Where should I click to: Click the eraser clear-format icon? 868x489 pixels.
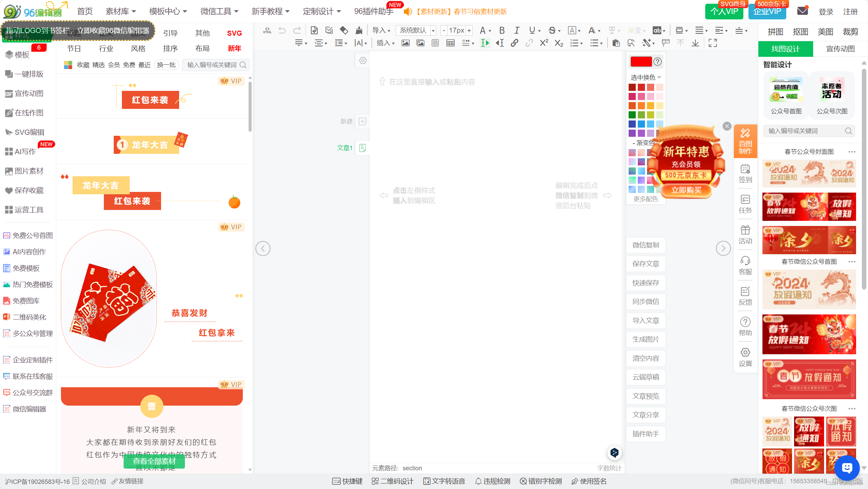point(344,31)
